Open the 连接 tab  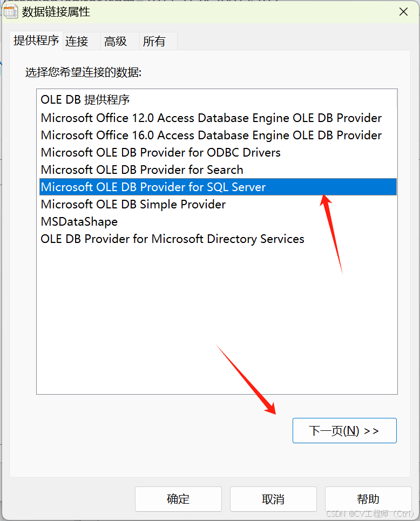[x=77, y=42]
